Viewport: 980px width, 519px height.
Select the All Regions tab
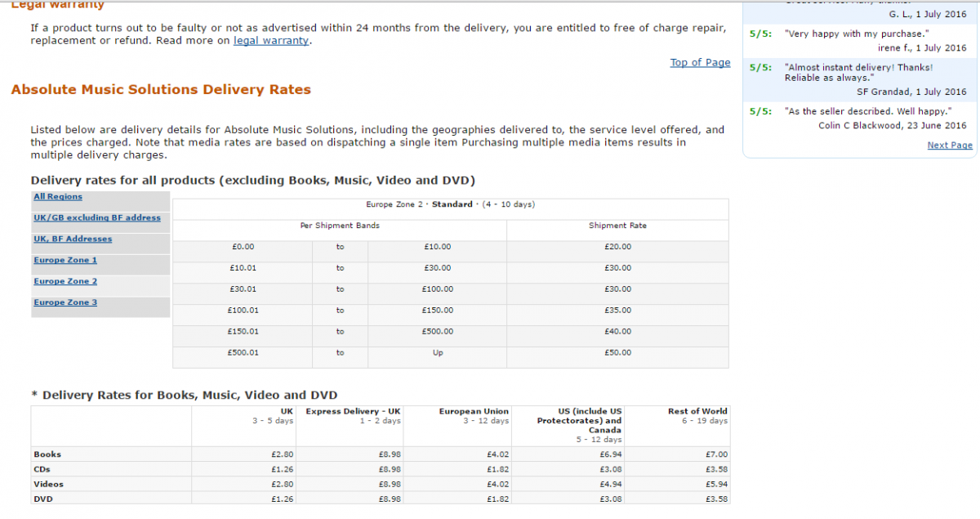coord(58,197)
